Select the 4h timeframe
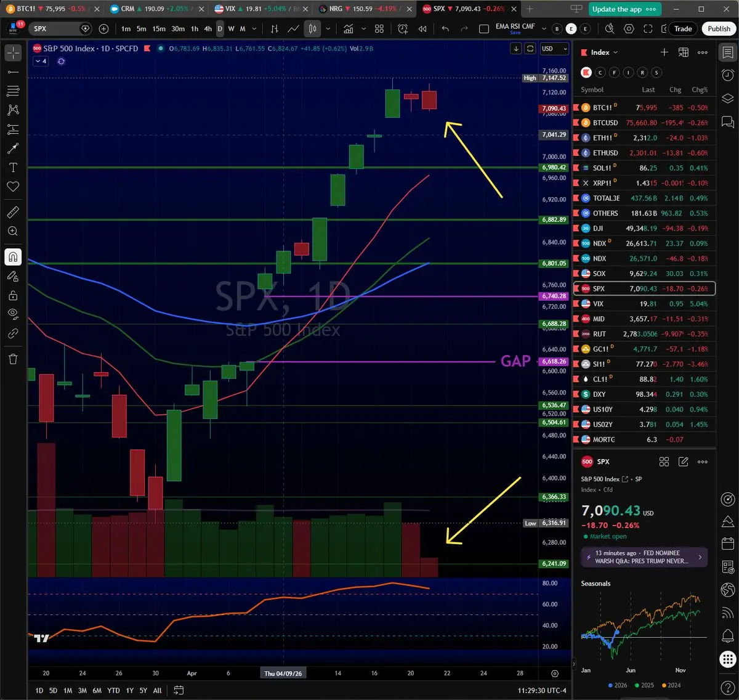The image size is (739, 700). tap(208, 29)
